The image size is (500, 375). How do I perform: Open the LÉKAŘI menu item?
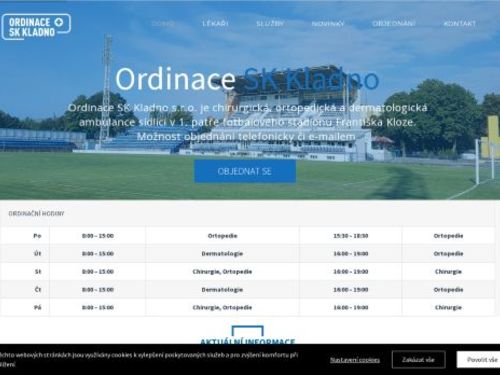click(215, 24)
